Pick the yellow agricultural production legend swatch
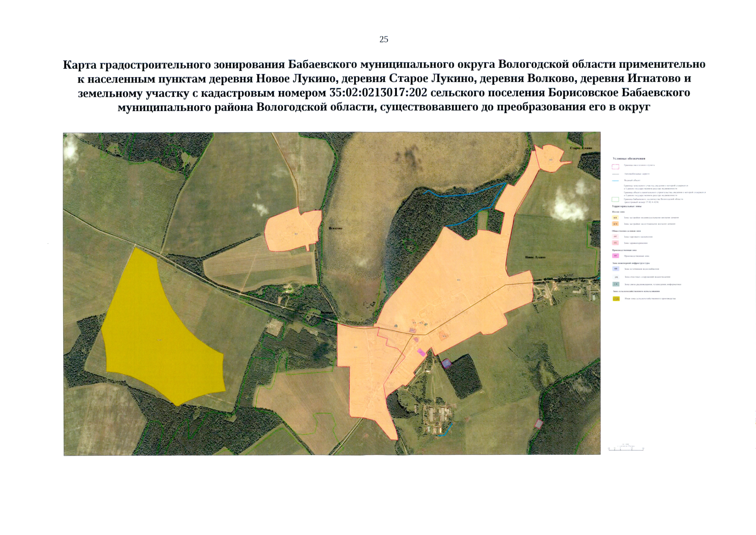 click(x=616, y=299)
